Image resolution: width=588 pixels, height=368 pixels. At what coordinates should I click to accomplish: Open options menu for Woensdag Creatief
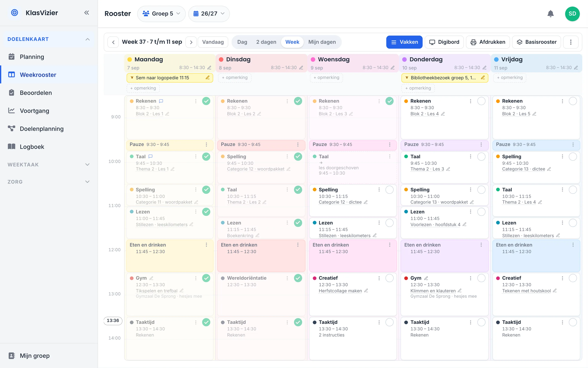(x=379, y=278)
